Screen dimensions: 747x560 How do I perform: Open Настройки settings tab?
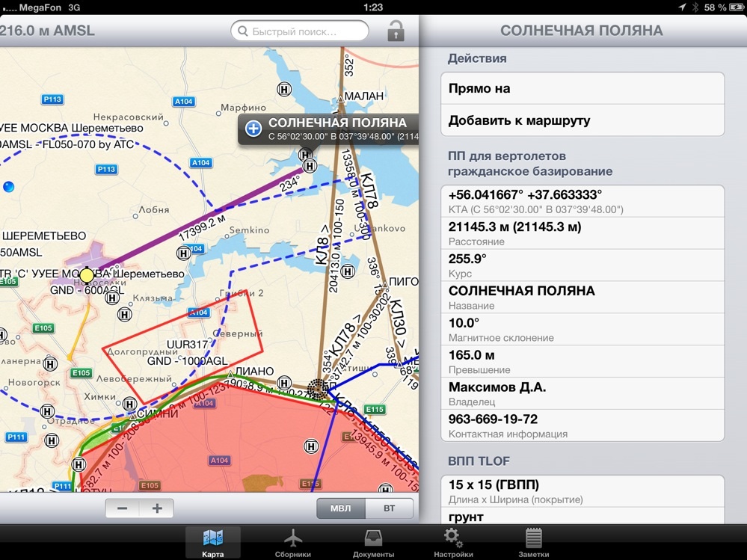pyautogui.click(x=453, y=543)
